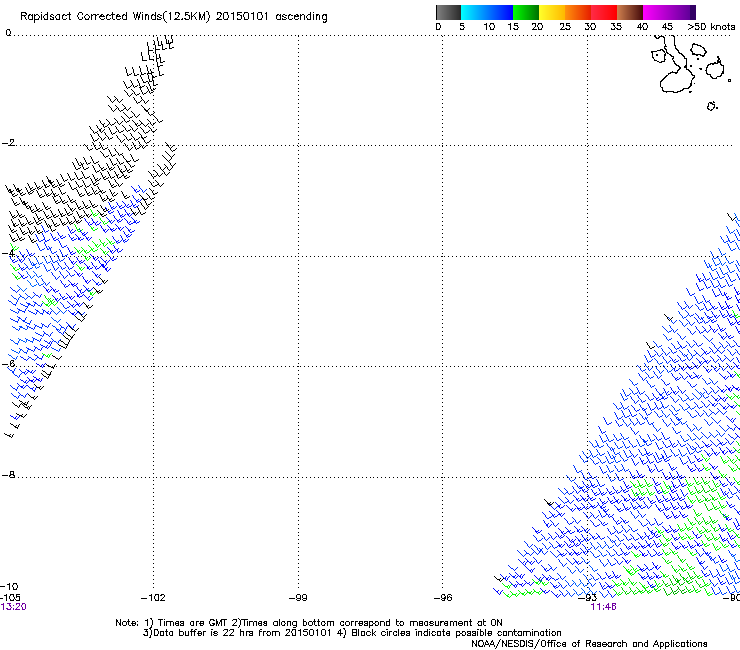Click the 'NOAA/NESDIS/Office of Research and Applications' credit

(589, 644)
